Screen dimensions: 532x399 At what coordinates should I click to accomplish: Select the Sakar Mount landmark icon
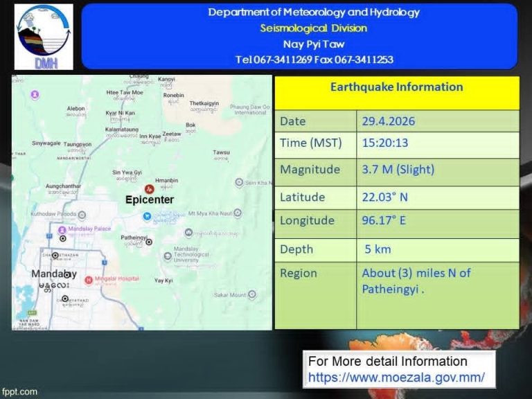251,294
